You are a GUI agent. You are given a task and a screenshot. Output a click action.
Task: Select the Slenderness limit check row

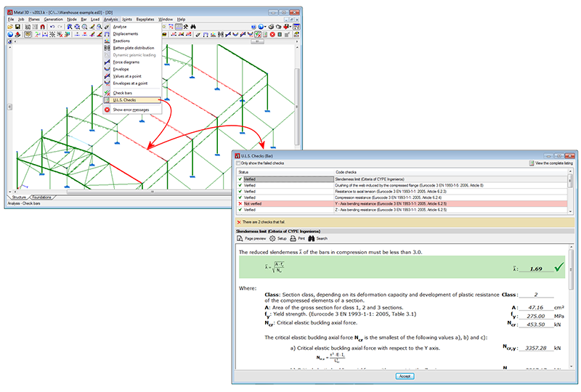point(402,179)
